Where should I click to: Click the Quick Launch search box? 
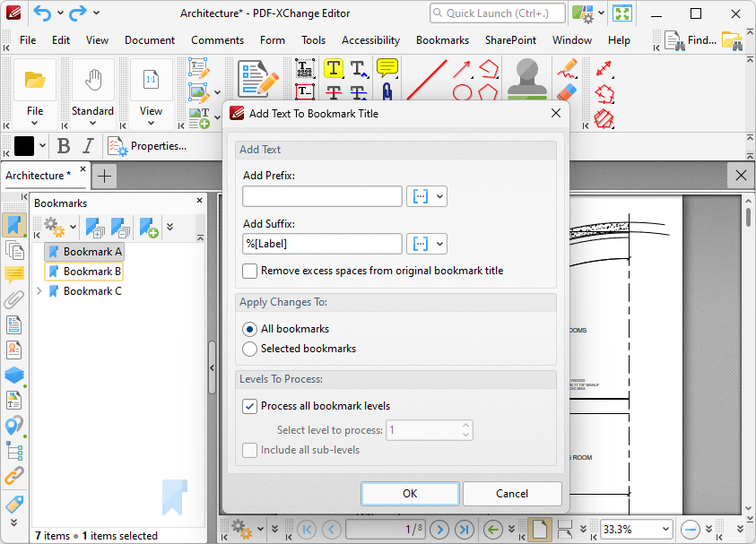click(x=498, y=13)
